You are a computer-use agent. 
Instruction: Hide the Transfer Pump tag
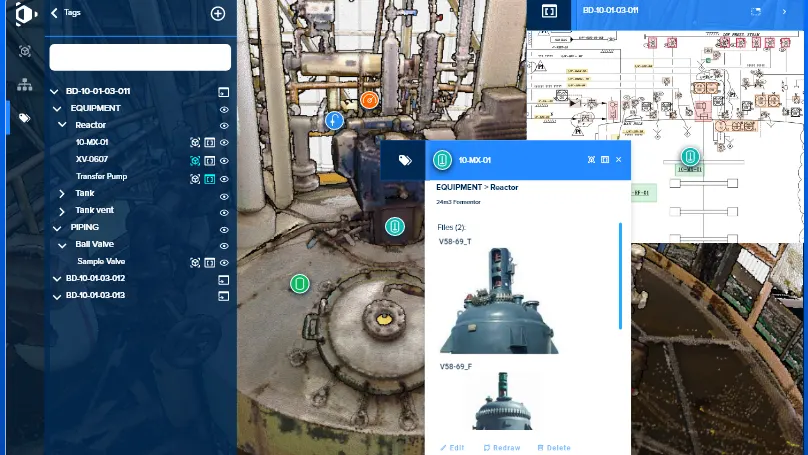point(224,179)
